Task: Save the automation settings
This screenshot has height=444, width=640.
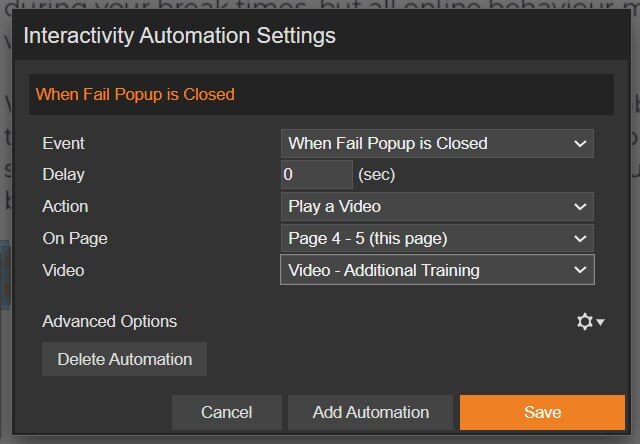Action: [542, 412]
